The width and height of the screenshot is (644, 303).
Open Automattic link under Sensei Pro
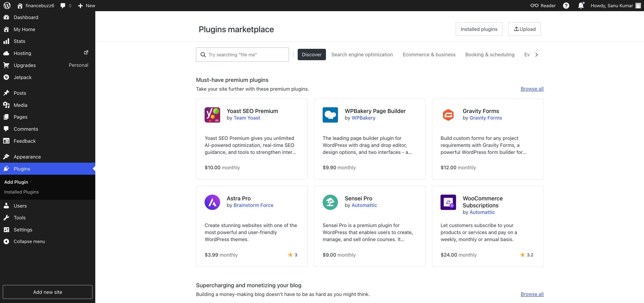pos(364,205)
